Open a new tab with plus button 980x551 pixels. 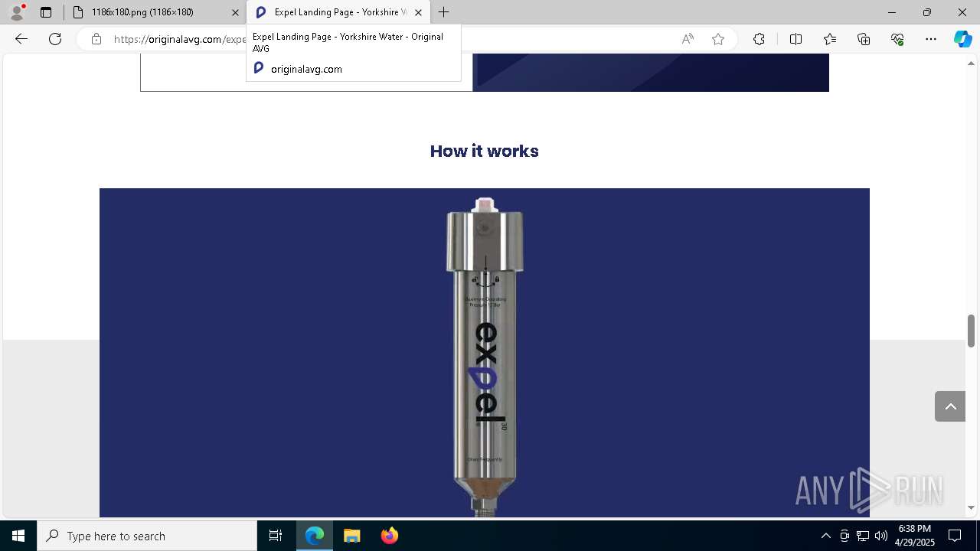coord(444,12)
